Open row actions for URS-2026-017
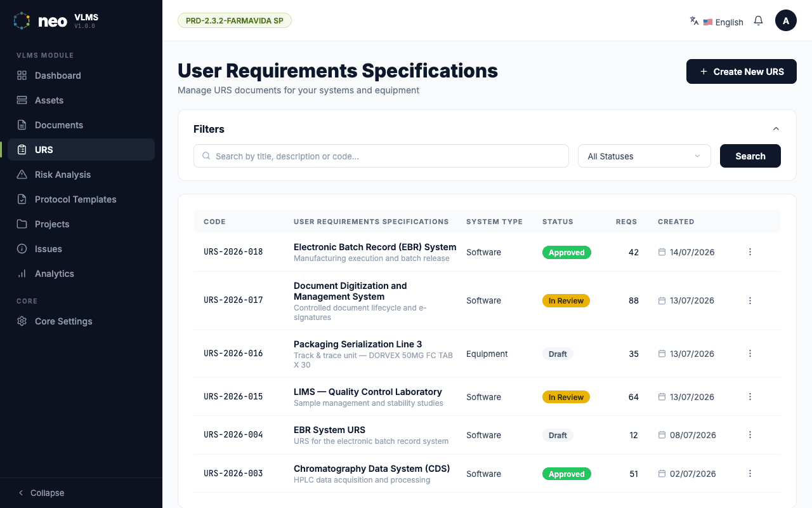This screenshot has width=812, height=508. point(750,300)
